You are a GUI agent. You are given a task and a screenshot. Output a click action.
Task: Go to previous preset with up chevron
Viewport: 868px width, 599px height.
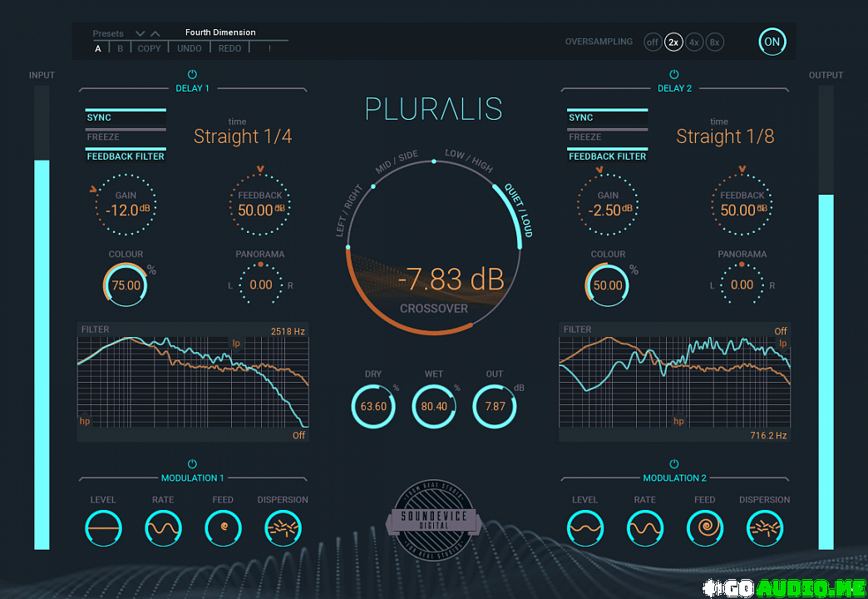click(155, 34)
